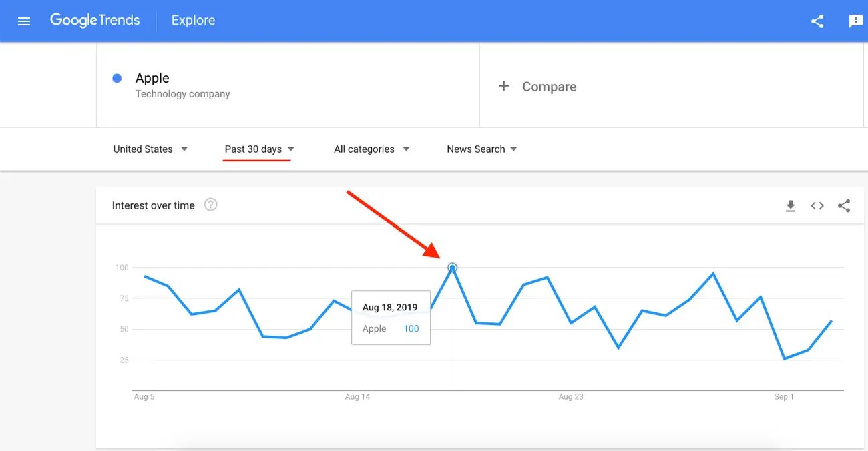The height and width of the screenshot is (451, 868).
Task: Click the Aug 18, 2019 tooltip
Action: (x=391, y=318)
